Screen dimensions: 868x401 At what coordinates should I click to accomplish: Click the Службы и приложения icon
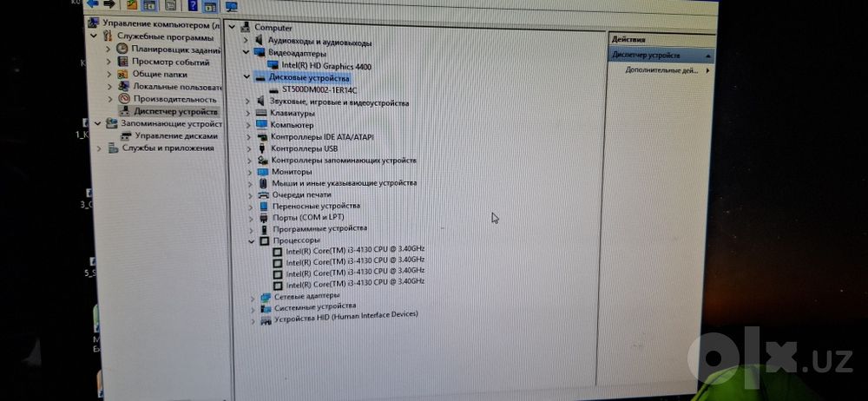pyautogui.click(x=114, y=148)
